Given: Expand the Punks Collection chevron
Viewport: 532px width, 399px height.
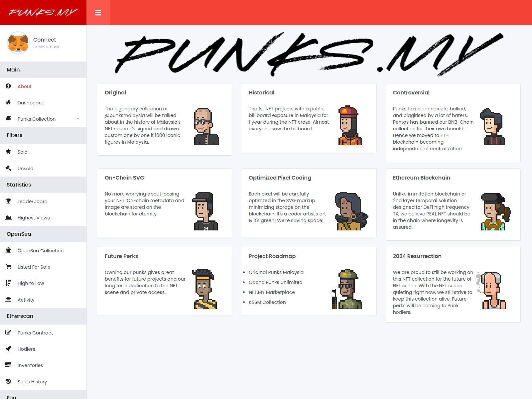Looking at the screenshot, I should [78, 119].
